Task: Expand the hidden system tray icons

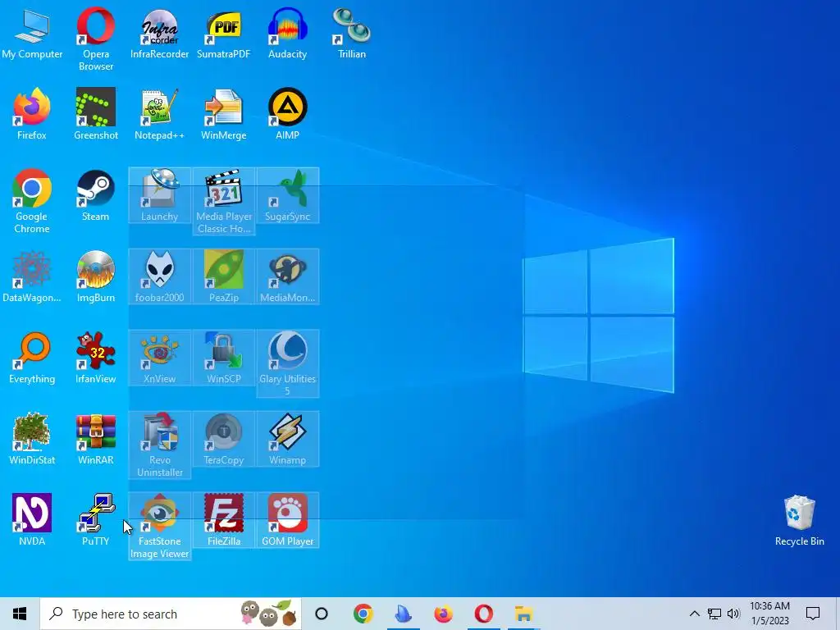Action: click(694, 614)
